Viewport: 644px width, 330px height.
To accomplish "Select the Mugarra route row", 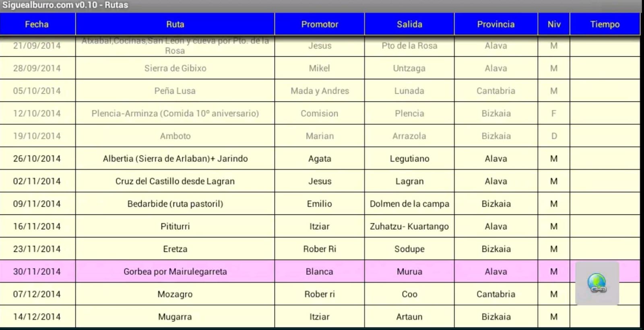I will pyautogui.click(x=175, y=317).
